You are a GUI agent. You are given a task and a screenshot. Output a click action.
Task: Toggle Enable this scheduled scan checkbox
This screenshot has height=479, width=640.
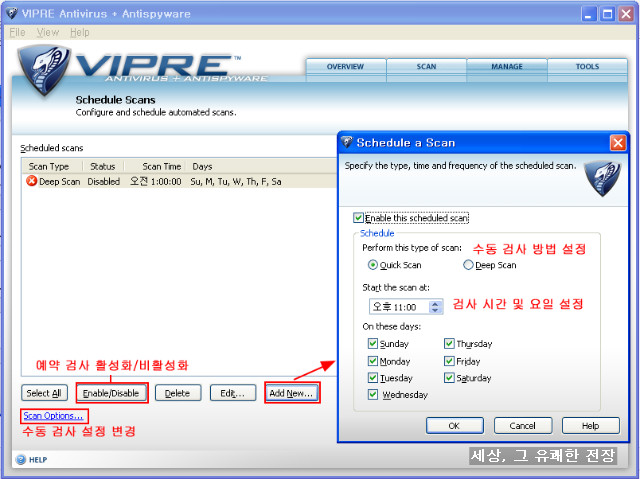358,218
